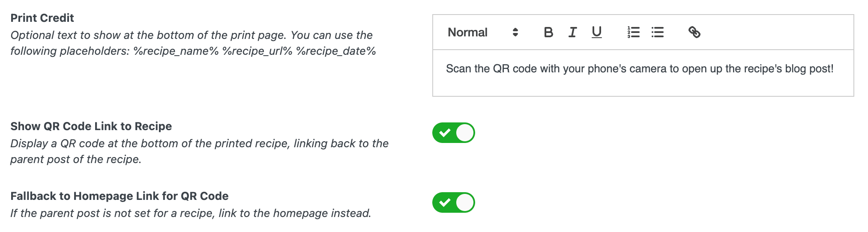The height and width of the screenshot is (232, 868).
Task: Place cursor after "blog post!" text
Action: coord(834,69)
